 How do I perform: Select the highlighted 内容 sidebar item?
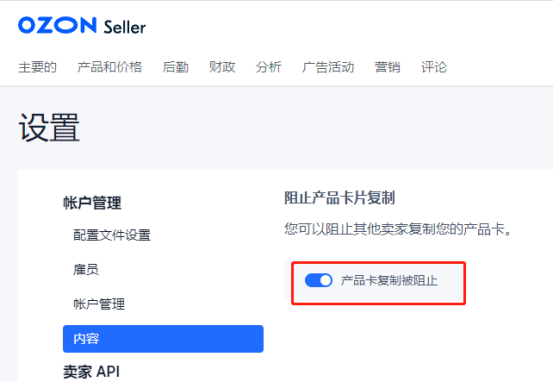point(163,339)
